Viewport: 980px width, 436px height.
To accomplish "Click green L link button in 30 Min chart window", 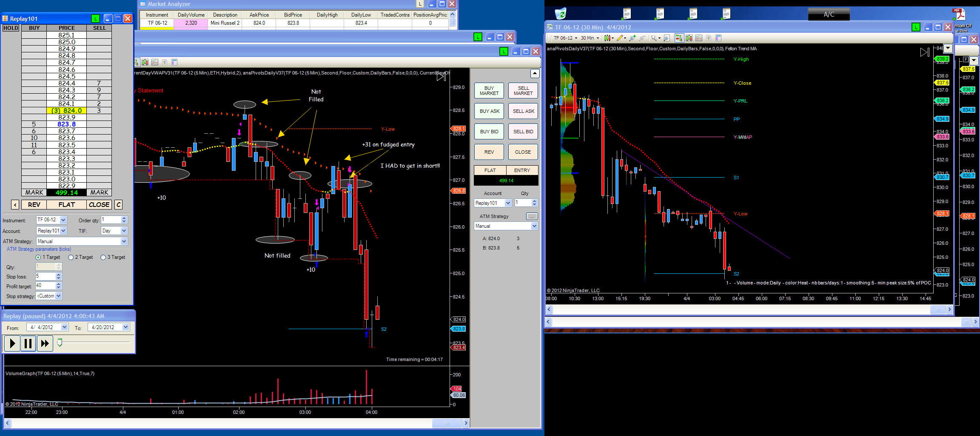I will (x=916, y=27).
